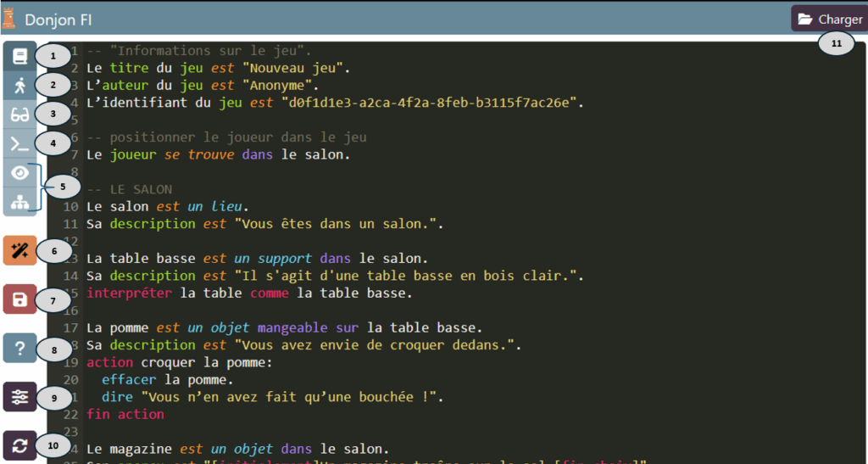Click line number 17 in the gutter
868x464 pixels.
[71, 327]
